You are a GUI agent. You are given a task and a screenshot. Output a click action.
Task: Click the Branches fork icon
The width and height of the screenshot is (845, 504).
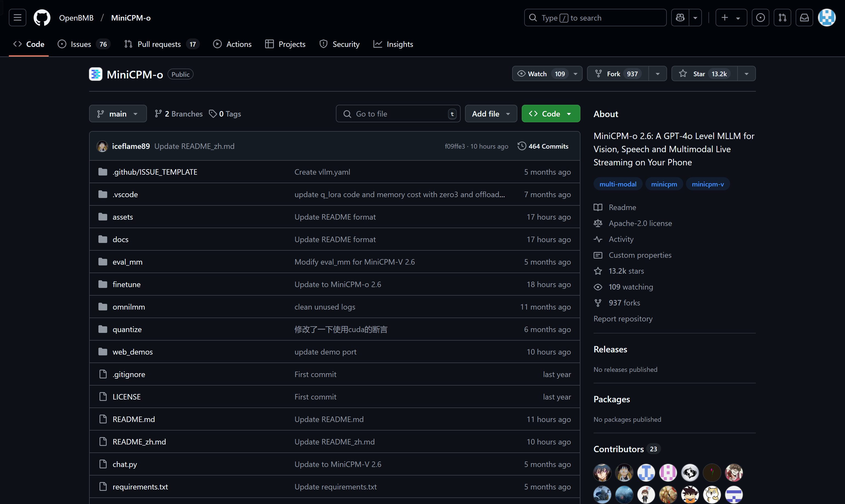[158, 114]
